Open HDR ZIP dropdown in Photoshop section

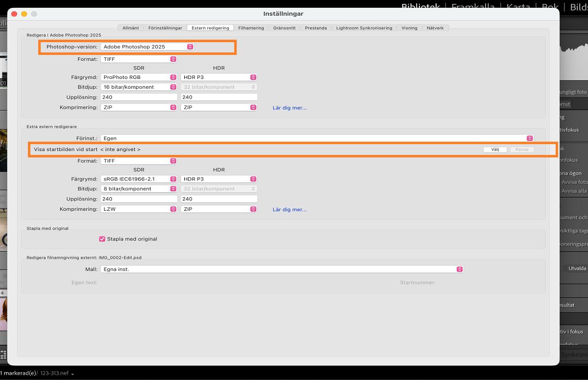219,107
